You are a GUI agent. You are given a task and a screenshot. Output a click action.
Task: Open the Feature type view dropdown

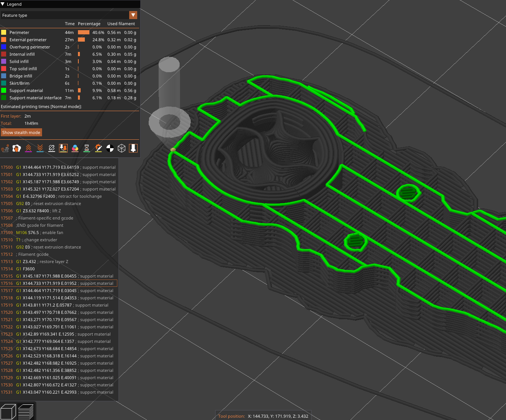coord(133,15)
